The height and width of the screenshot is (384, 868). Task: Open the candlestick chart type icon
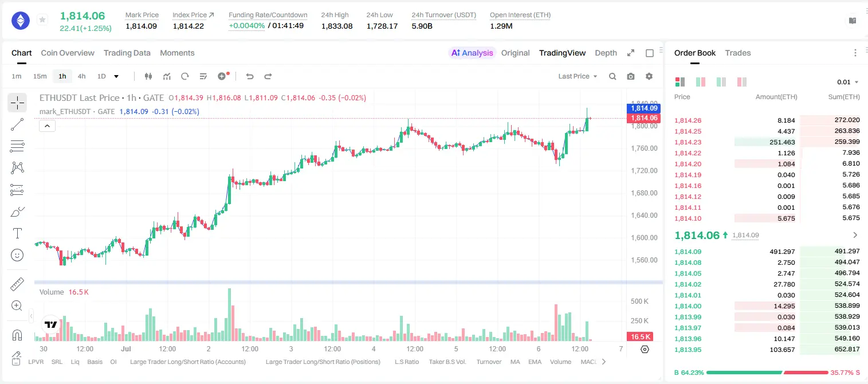148,76
